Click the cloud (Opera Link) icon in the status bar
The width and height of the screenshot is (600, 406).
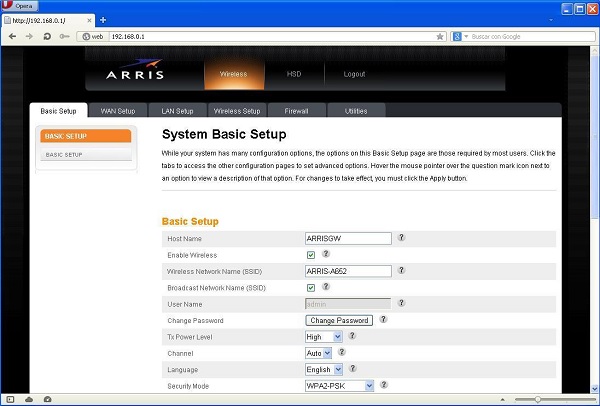click(29, 399)
